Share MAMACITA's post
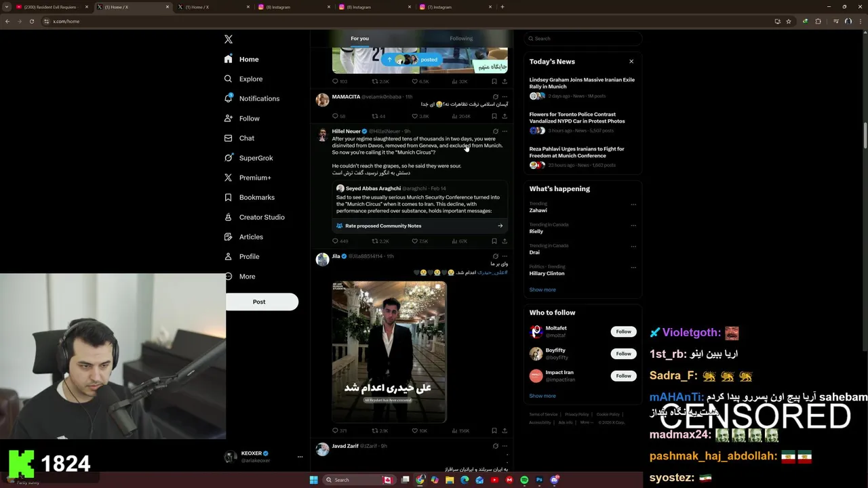Image resolution: width=868 pixels, height=488 pixels. click(x=505, y=116)
